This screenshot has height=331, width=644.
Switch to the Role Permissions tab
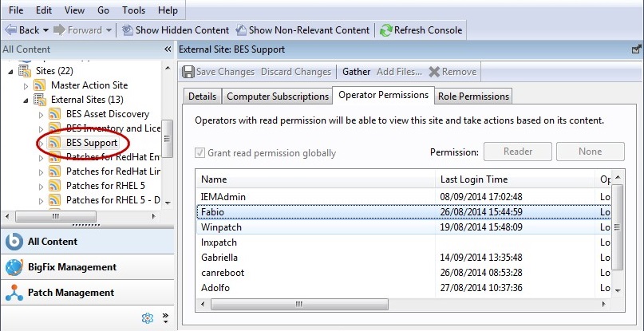pos(473,97)
